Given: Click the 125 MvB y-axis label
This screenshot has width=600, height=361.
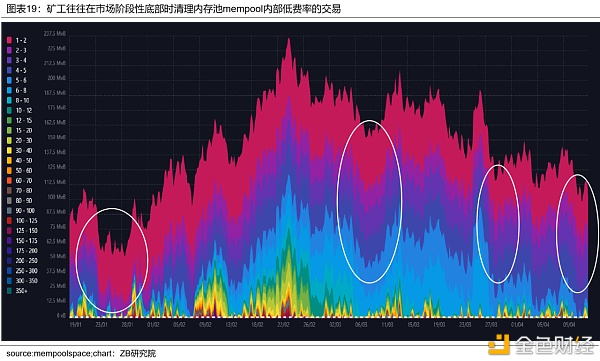Looking at the screenshot, I should click(x=57, y=167).
